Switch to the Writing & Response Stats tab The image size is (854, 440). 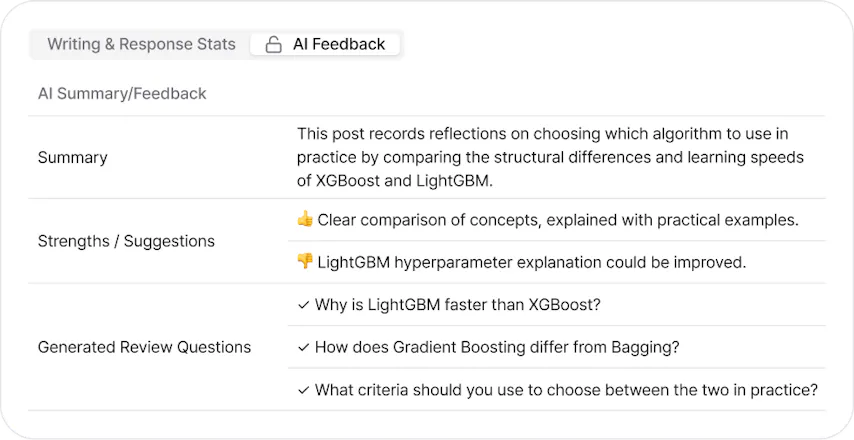[x=142, y=44]
